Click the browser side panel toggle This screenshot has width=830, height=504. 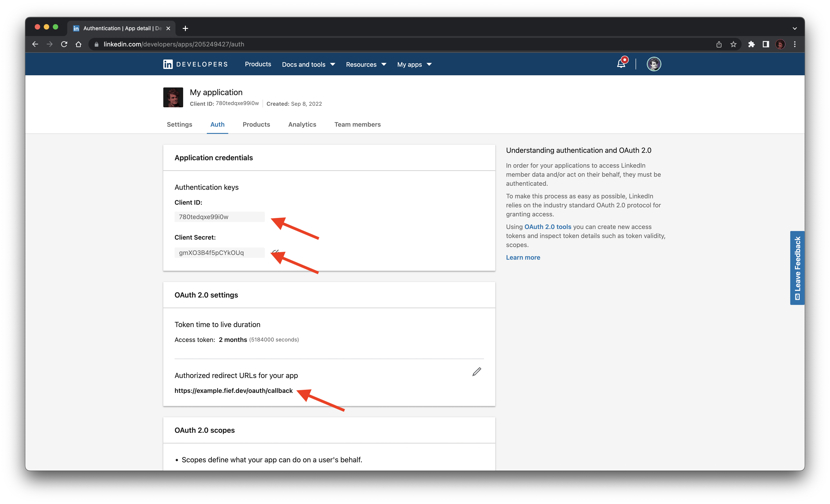coord(766,44)
